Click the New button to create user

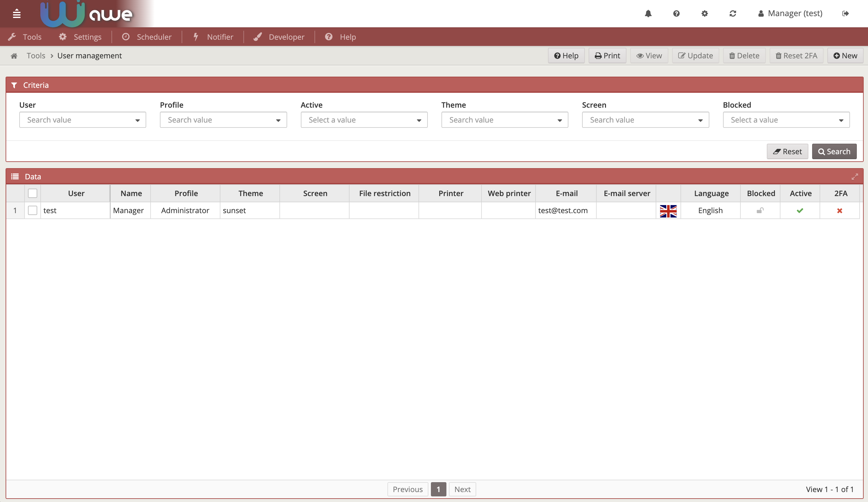coord(845,56)
